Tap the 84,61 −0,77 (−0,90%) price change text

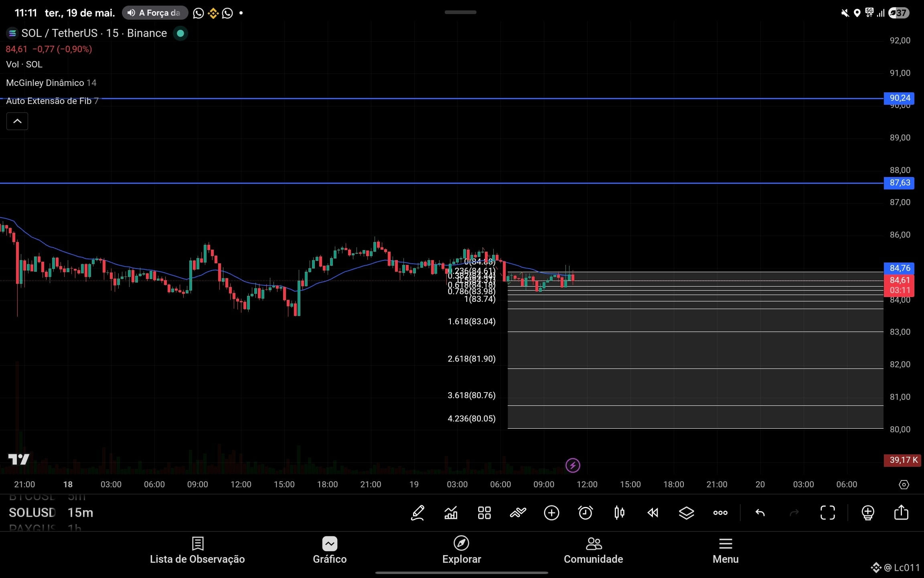49,49
